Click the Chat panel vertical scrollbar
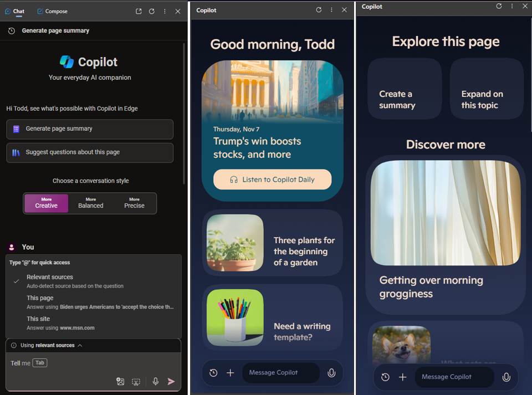Screen dimensions: 532x395 click(185, 111)
